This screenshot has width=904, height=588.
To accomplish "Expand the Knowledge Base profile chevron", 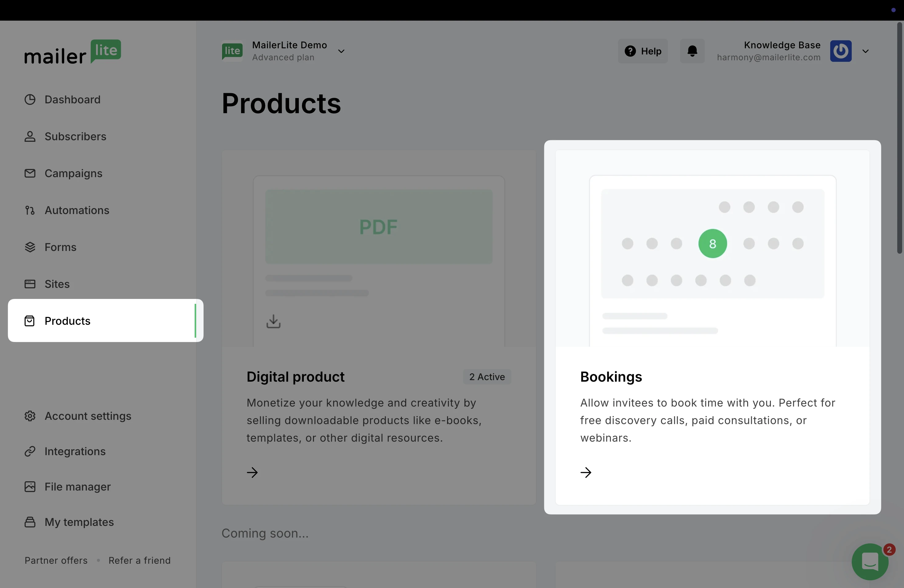I will 865,51.
